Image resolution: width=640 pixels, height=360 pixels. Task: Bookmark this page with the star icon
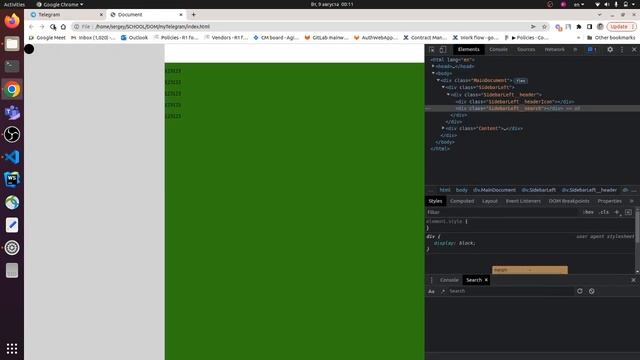(x=544, y=27)
